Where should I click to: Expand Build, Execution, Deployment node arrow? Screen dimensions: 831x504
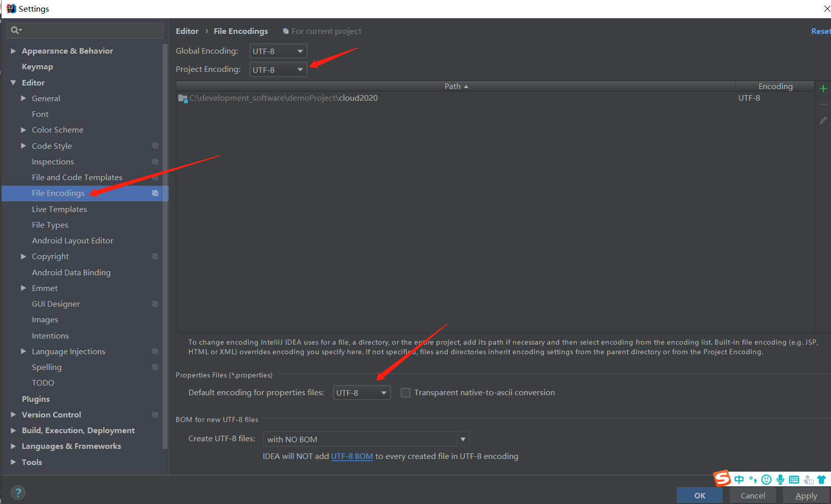pyautogui.click(x=14, y=431)
